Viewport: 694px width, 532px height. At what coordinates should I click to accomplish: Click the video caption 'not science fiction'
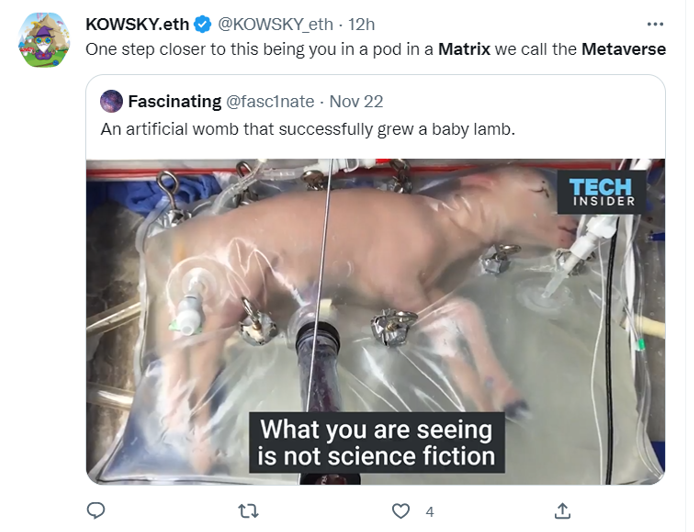376,457
